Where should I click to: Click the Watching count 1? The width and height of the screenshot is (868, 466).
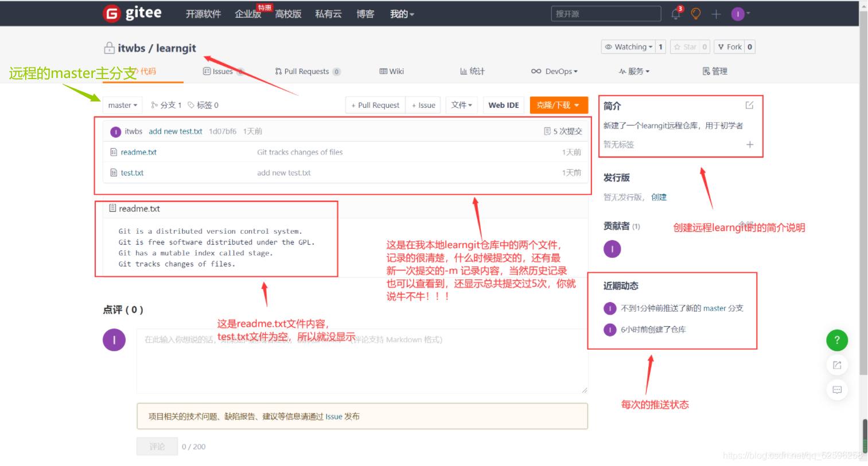[660, 47]
